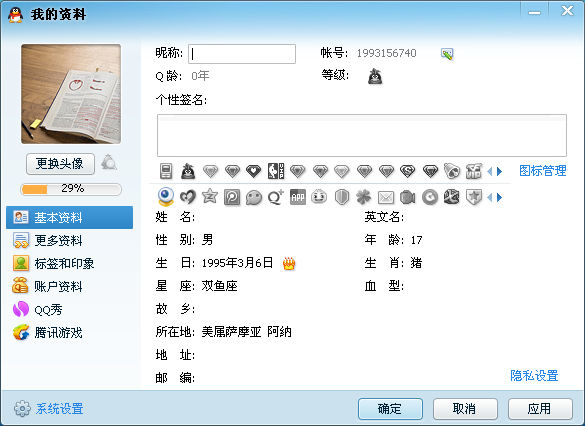Click the Q+ icon
Screen dimensions: 585x426
coord(276,197)
